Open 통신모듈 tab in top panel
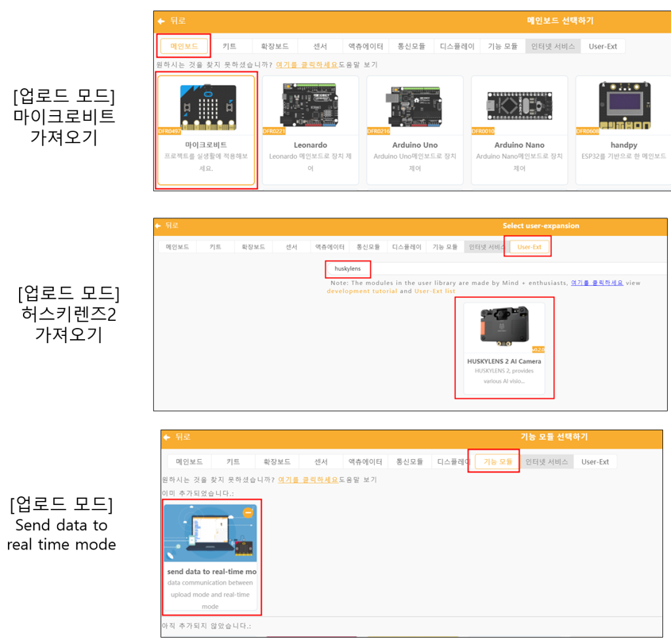The width and height of the screenshot is (671, 644). click(x=411, y=46)
